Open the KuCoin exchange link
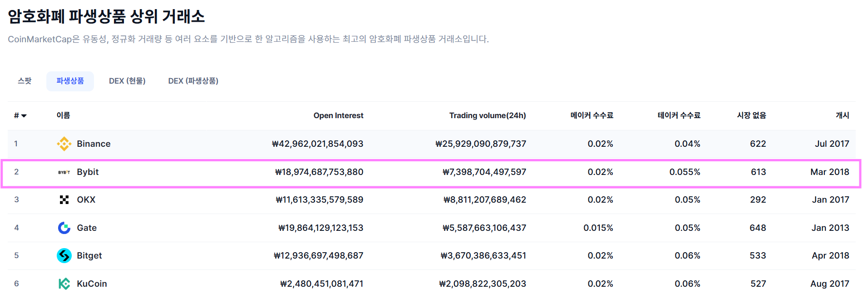The width and height of the screenshot is (868, 294). [92, 284]
